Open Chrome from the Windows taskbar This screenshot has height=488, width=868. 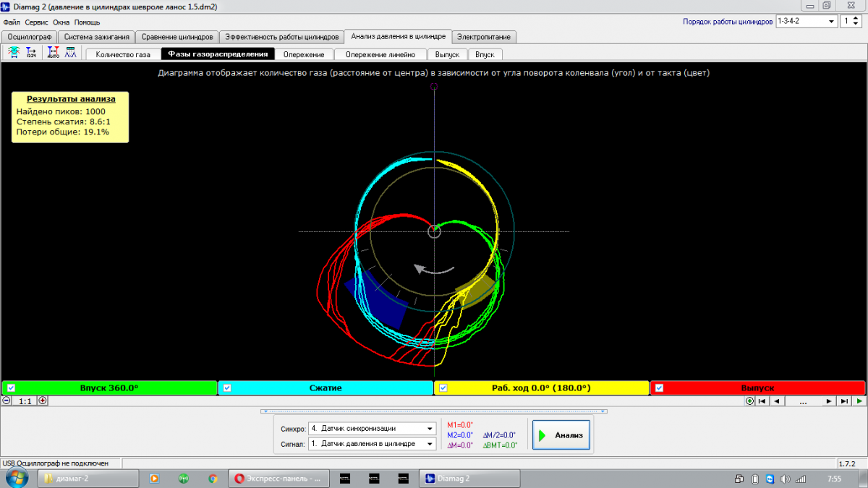(213, 479)
